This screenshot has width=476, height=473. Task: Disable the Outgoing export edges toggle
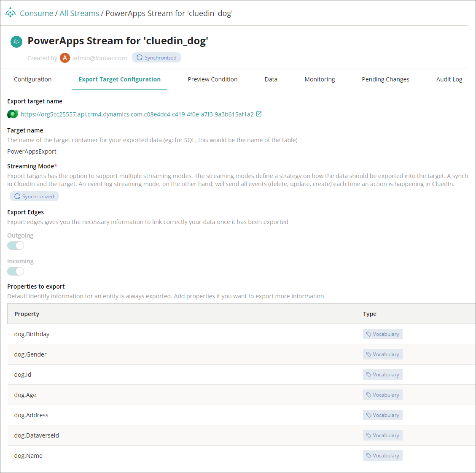(15, 245)
